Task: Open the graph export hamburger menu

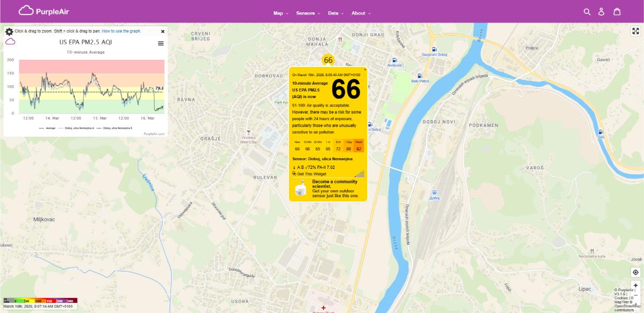Action: (160, 43)
